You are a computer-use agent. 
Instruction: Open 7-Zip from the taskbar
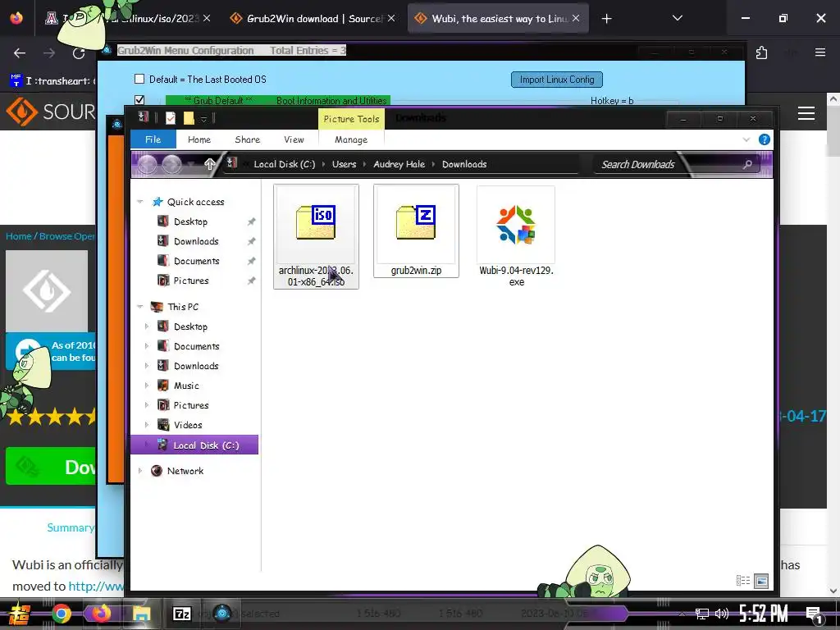pyautogui.click(x=181, y=614)
